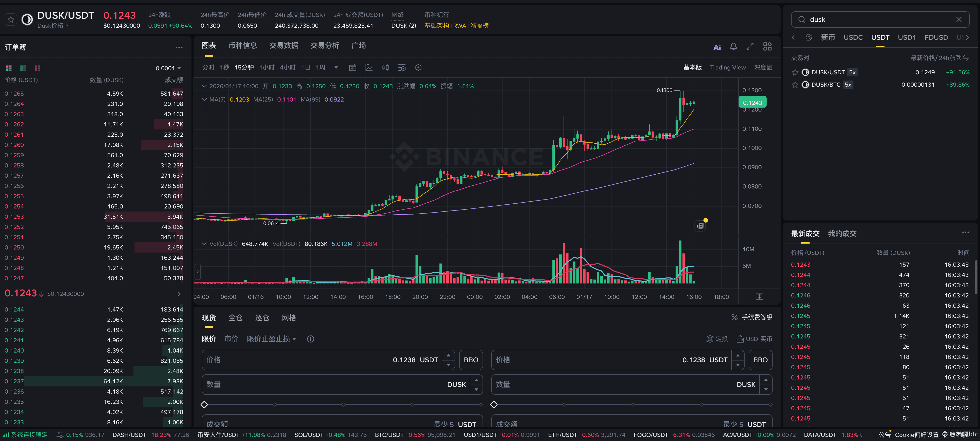This screenshot has width=980, height=441.
Task: Click the buy-side BBO button
Action: 470,360
